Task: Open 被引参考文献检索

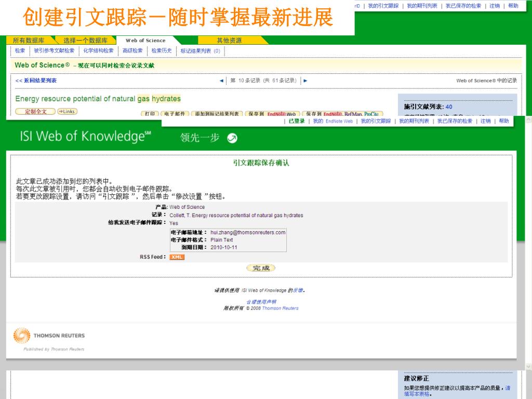Action: tap(54, 50)
